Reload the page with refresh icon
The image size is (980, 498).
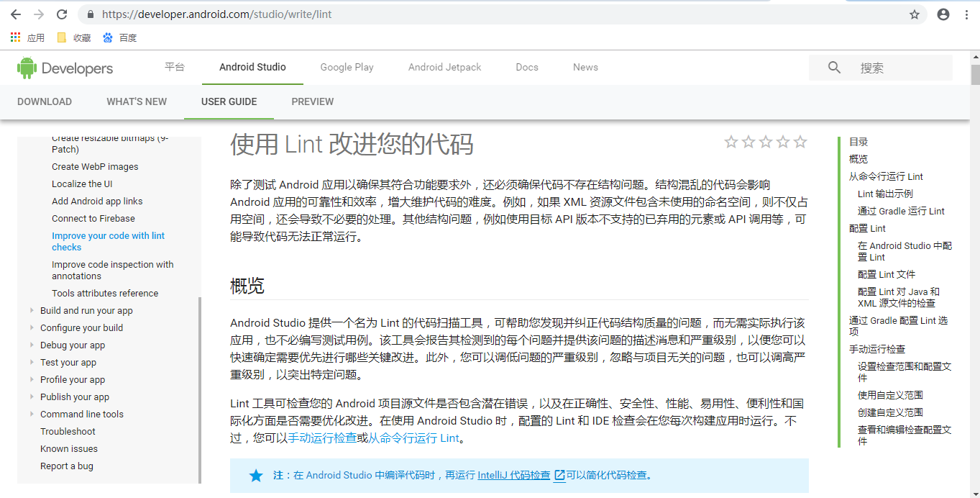click(x=62, y=14)
